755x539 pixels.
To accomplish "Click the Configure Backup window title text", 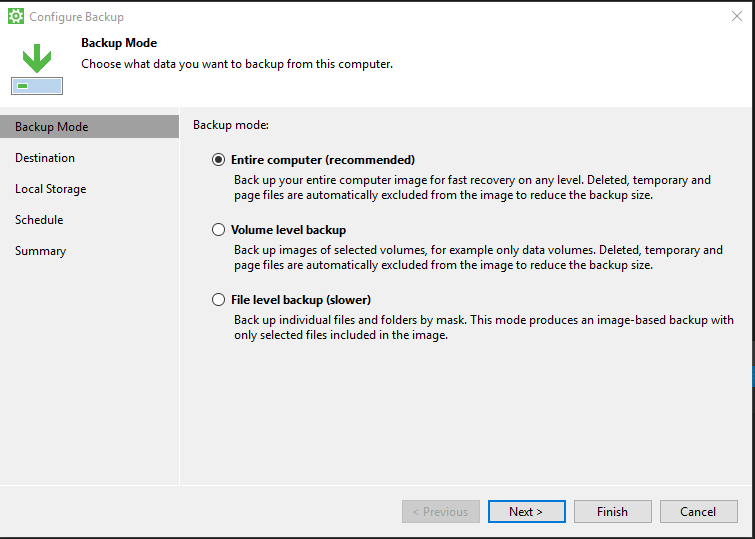I will pos(77,17).
